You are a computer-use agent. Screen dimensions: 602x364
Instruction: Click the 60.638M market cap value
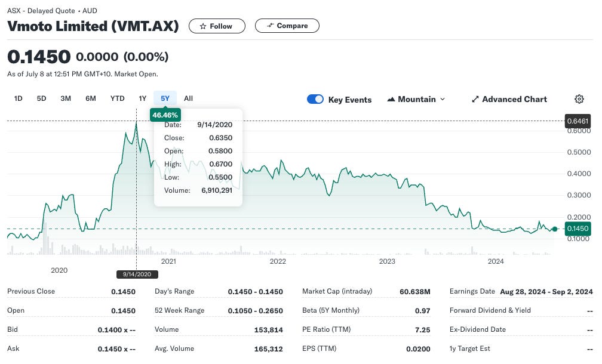pos(414,292)
